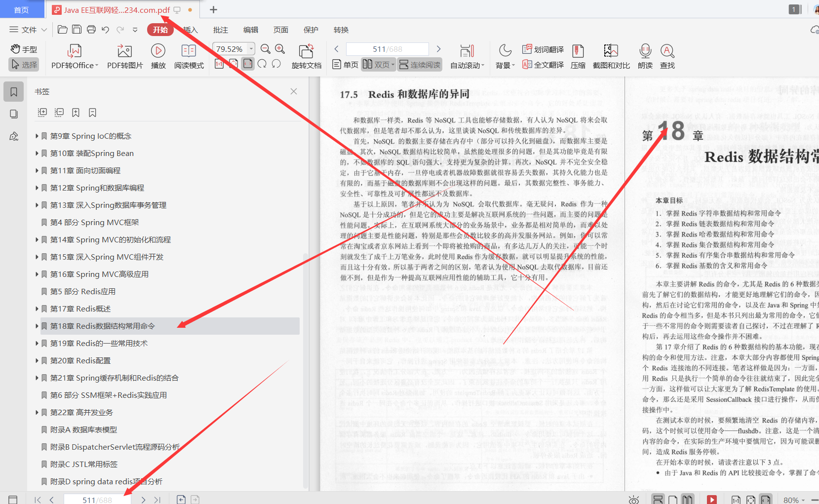The image size is (819, 504).
Task: Open the thumbnails panel sidebar icon
Action: pos(14,114)
